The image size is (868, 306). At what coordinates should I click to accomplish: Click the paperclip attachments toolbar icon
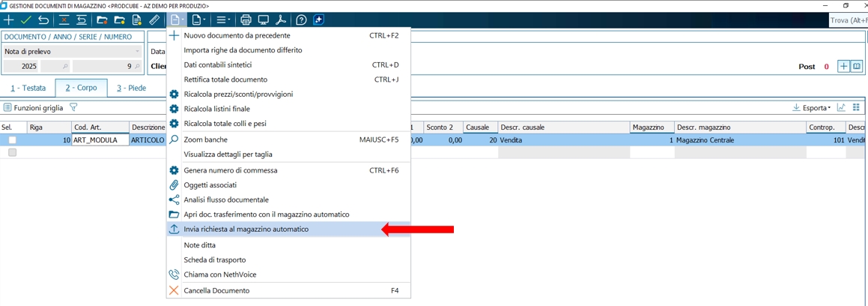pos(154,20)
